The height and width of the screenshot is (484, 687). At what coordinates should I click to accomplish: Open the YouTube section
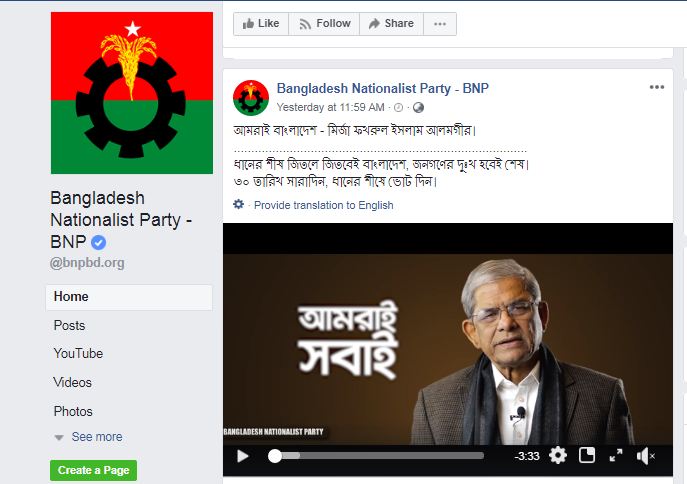(x=78, y=353)
